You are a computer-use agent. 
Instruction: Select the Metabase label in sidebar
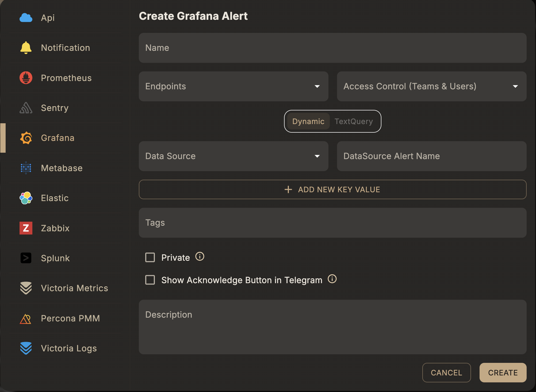pyautogui.click(x=62, y=168)
